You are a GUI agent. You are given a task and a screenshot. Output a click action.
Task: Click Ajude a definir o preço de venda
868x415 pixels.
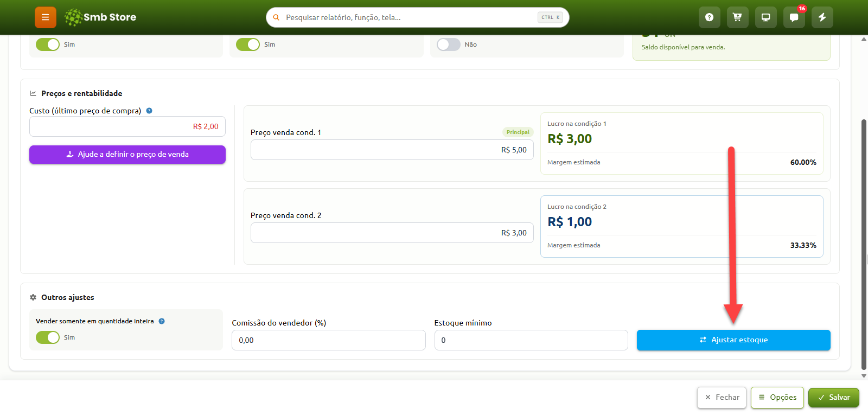127,154
